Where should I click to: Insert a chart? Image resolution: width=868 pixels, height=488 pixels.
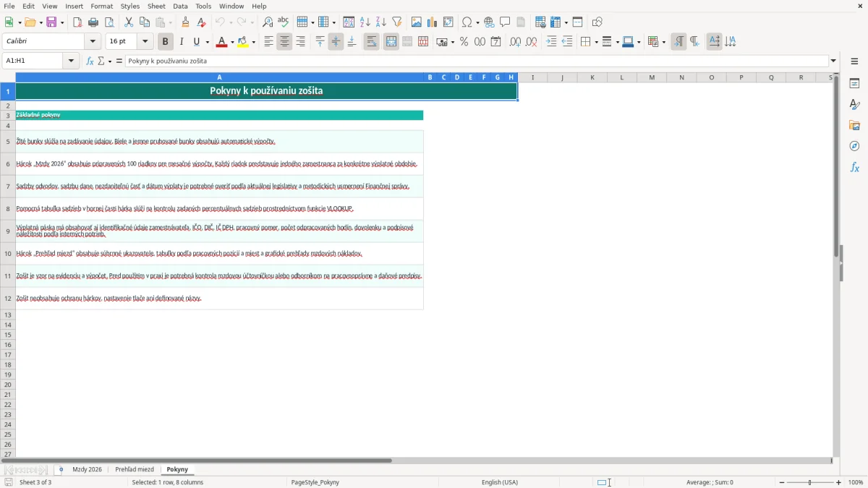coord(433,22)
